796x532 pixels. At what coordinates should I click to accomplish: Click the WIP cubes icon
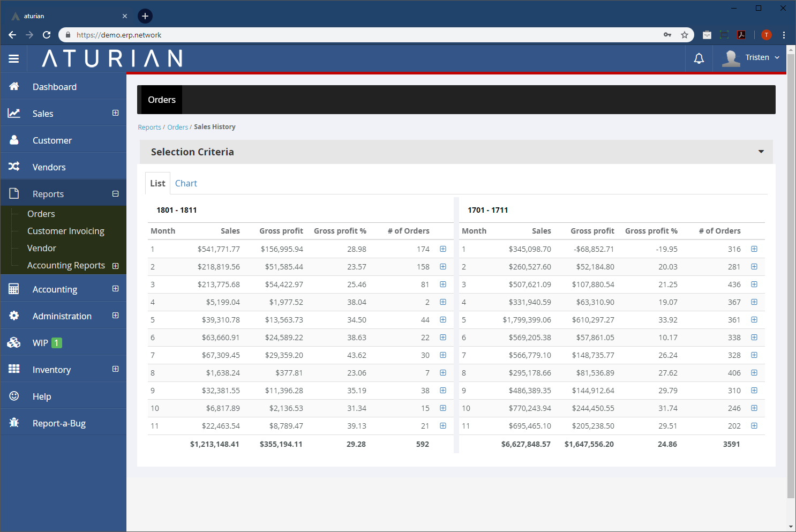pos(14,342)
